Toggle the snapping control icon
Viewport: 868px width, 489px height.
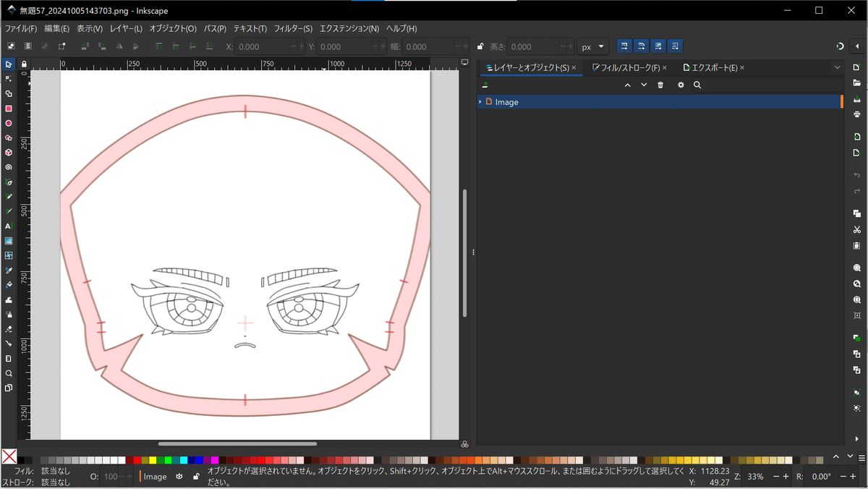tap(840, 46)
